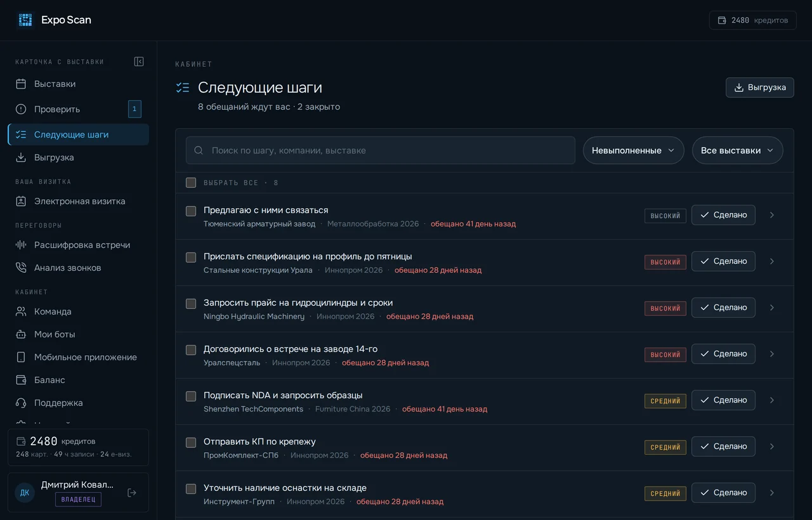Check the box for Договорились о встрече на заводе

[191, 350]
